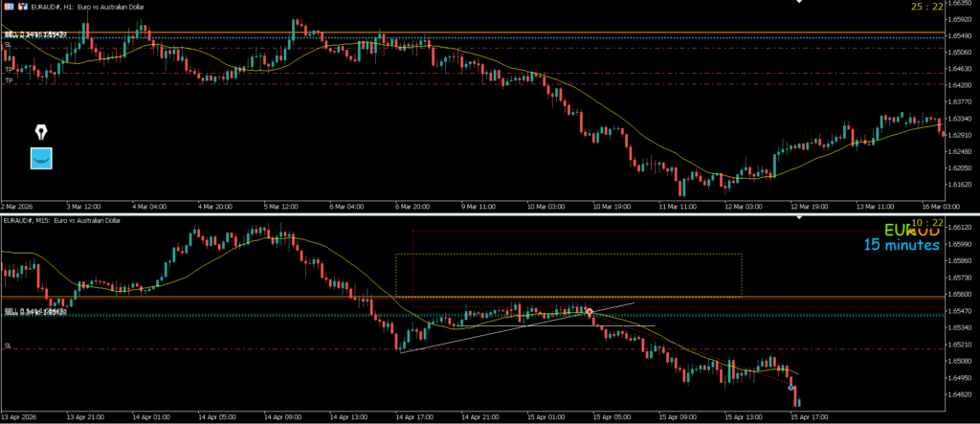
Task: Click the yellow dotted rectangle on M15 chart
Action: [x=568, y=255]
